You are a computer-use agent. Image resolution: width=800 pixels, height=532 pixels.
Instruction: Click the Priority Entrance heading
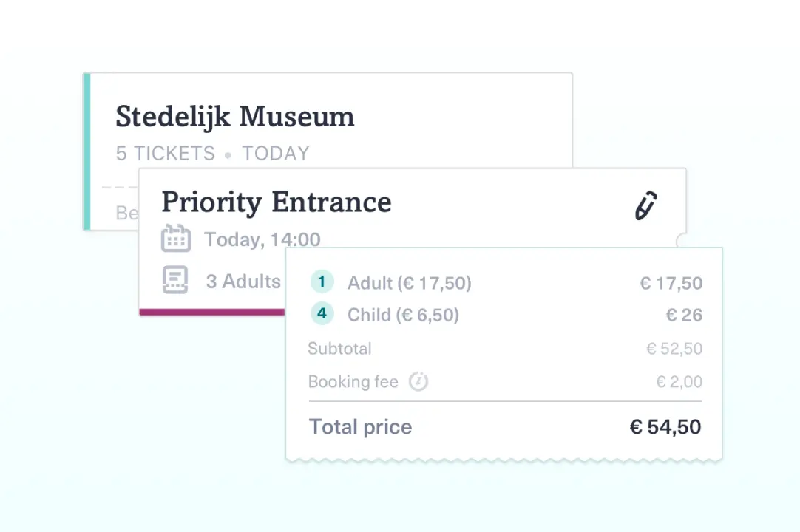[x=277, y=202]
